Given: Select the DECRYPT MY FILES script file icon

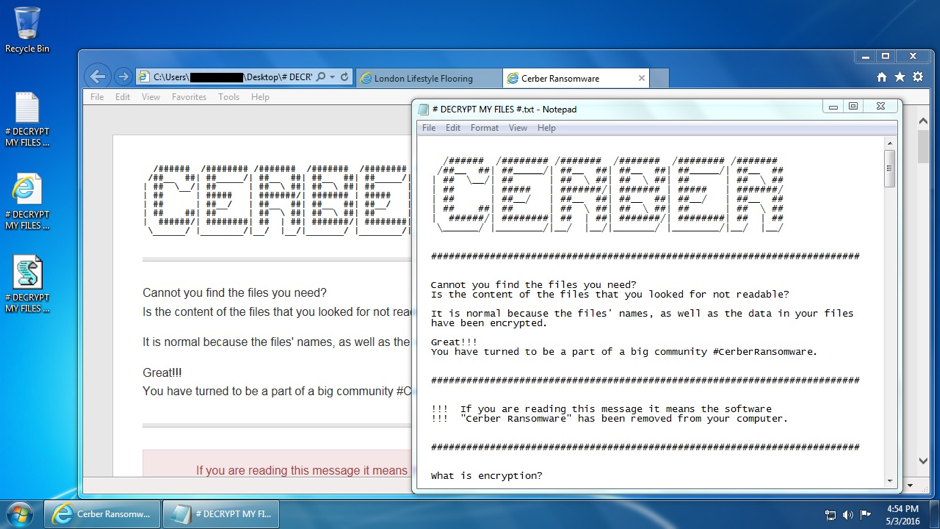Looking at the screenshot, I should [x=27, y=285].
